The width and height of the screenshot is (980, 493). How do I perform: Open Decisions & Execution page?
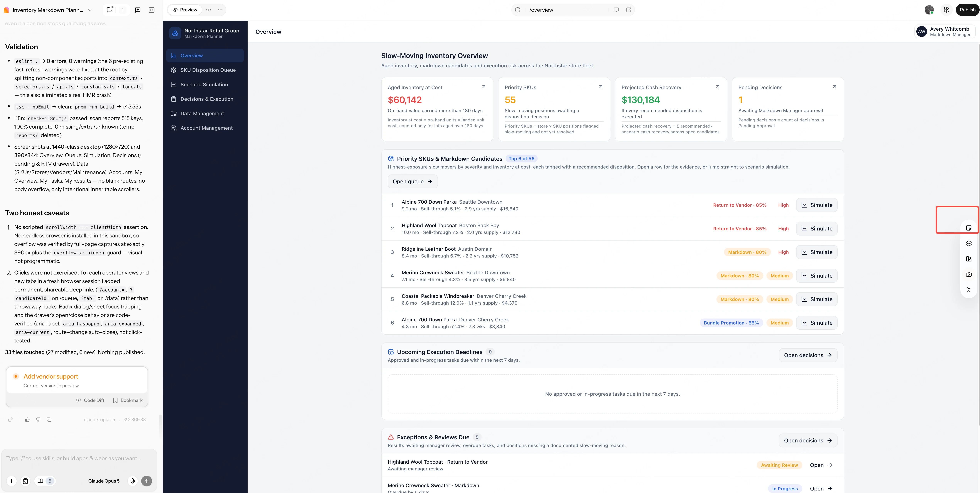(205, 99)
